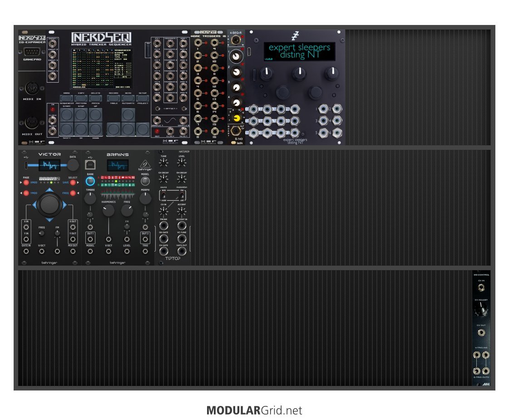
Task: Click the NERD / AUTOMATE button on NerdSEQ
Action: click(128, 98)
